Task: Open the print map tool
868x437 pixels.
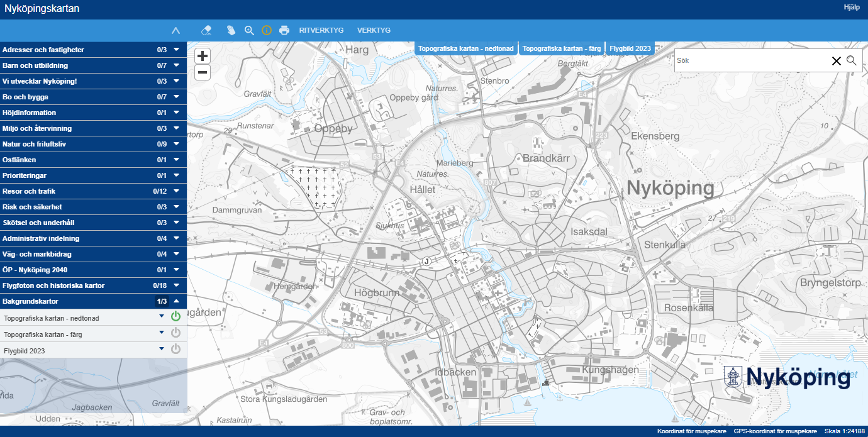Action: pos(284,30)
